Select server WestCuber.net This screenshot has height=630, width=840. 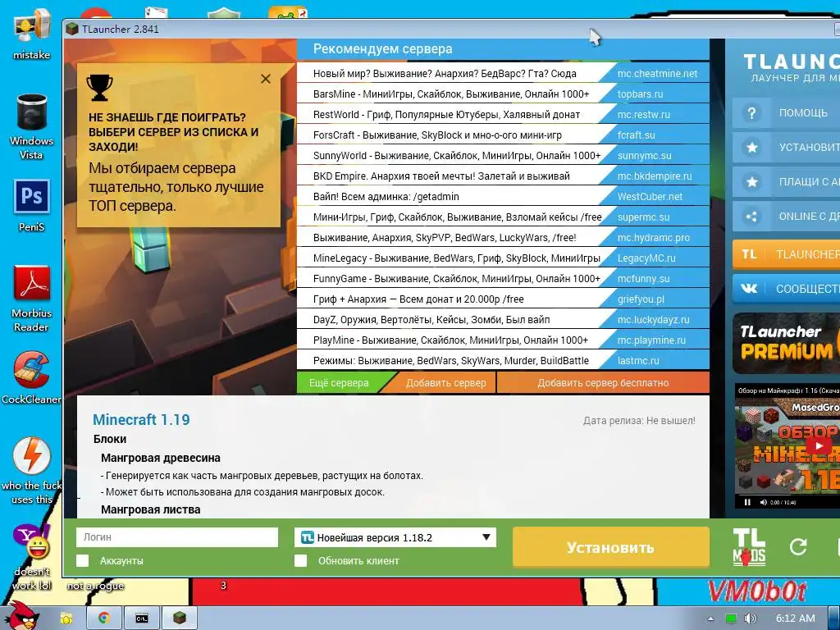coord(650,197)
